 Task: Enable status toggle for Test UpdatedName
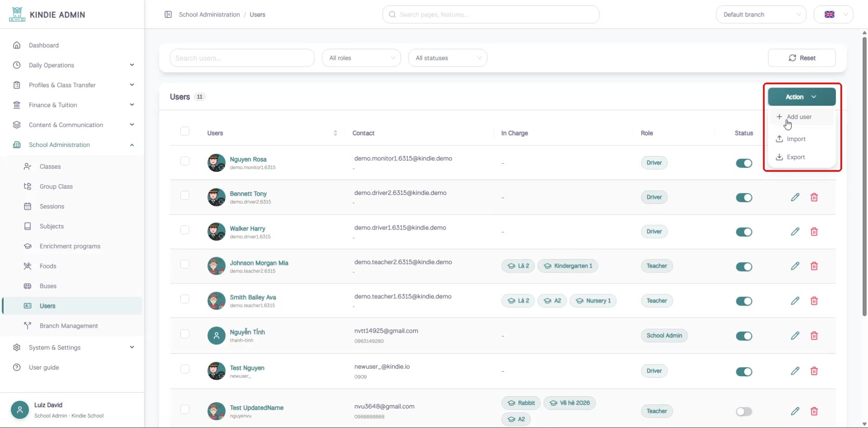[x=744, y=412]
